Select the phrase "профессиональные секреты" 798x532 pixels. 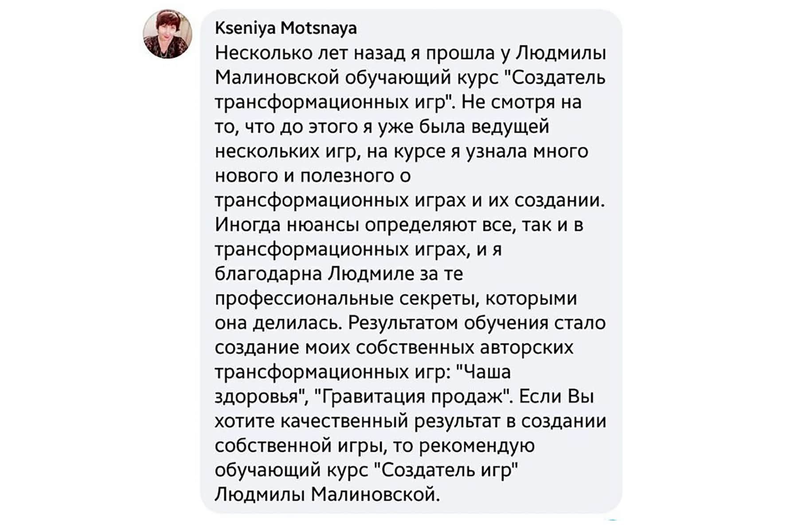point(346,299)
